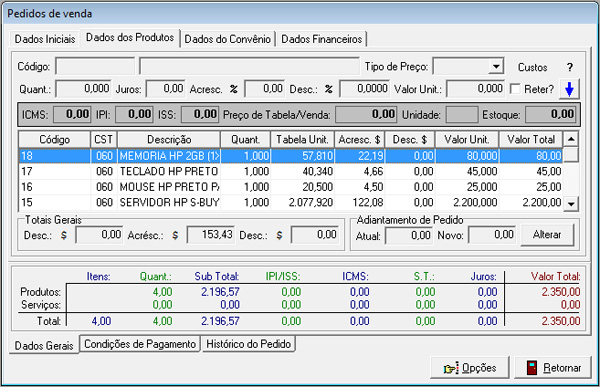Click the Atual adiantamento field
The image size is (600, 387).
click(x=409, y=235)
